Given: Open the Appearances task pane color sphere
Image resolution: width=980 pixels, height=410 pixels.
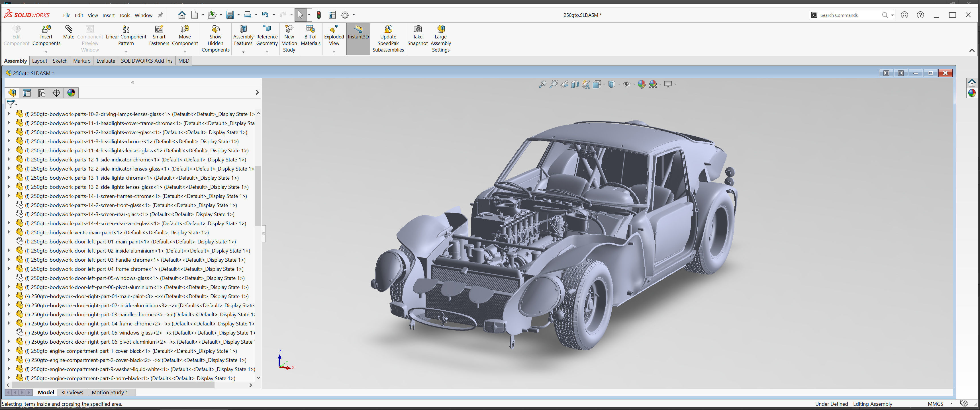Looking at the screenshot, I should click(x=972, y=93).
